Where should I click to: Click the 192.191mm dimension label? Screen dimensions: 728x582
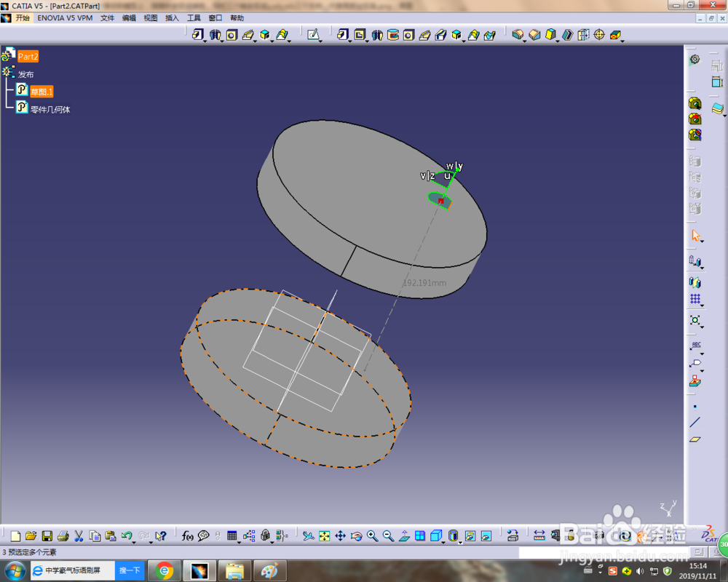[424, 283]
